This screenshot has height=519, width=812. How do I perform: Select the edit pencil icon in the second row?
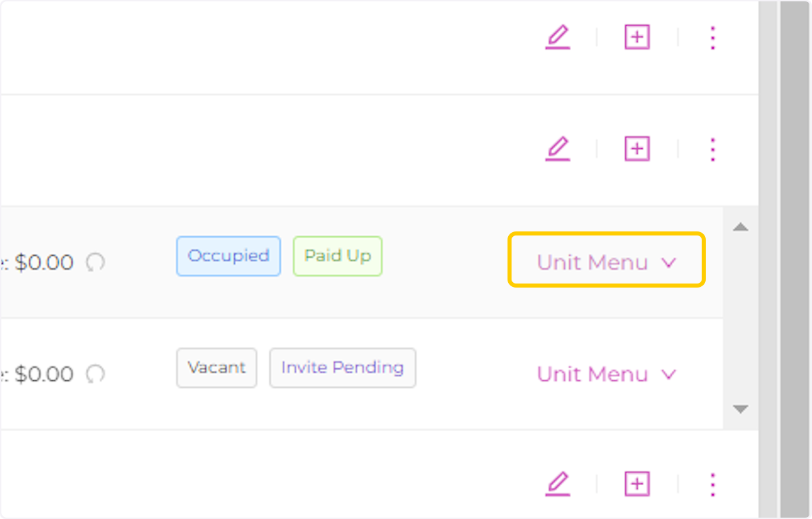(558, 149)
